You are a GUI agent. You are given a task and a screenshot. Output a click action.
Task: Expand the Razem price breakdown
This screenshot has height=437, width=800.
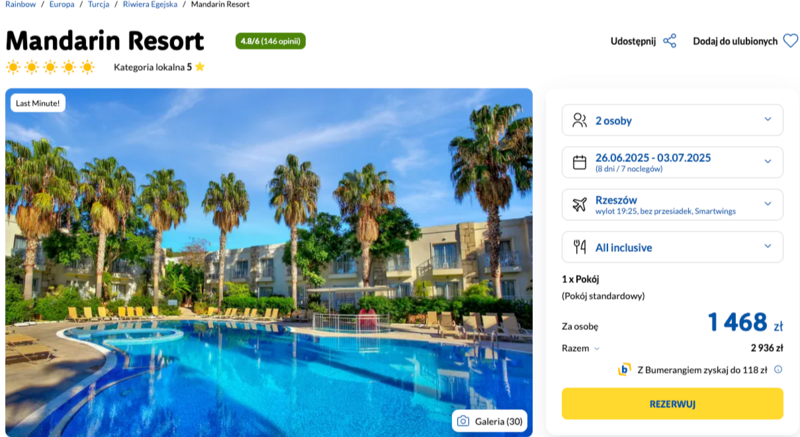coord(581,348)
